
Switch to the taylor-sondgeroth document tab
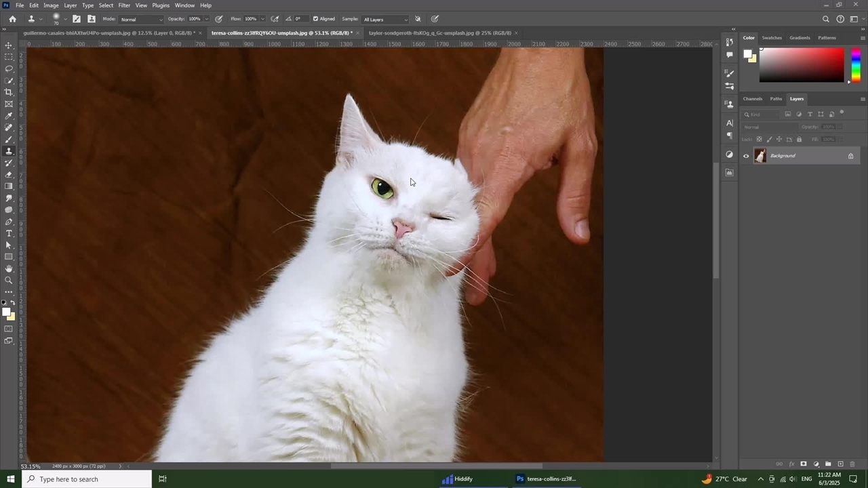coord(439,33)
